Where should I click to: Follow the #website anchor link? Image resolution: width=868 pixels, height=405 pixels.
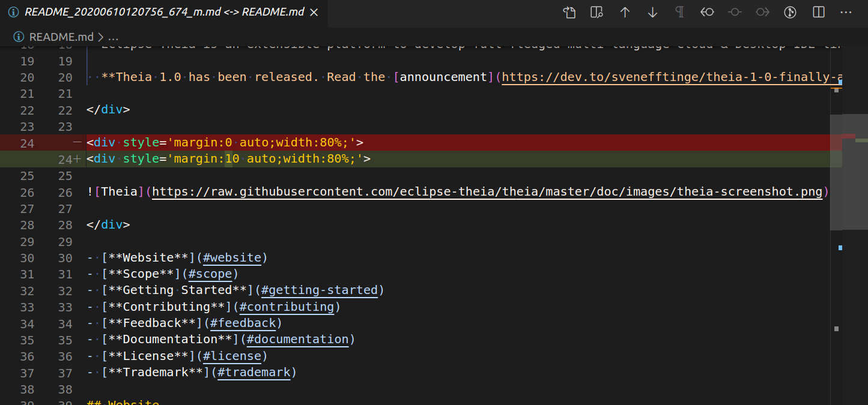pos(232,257)
